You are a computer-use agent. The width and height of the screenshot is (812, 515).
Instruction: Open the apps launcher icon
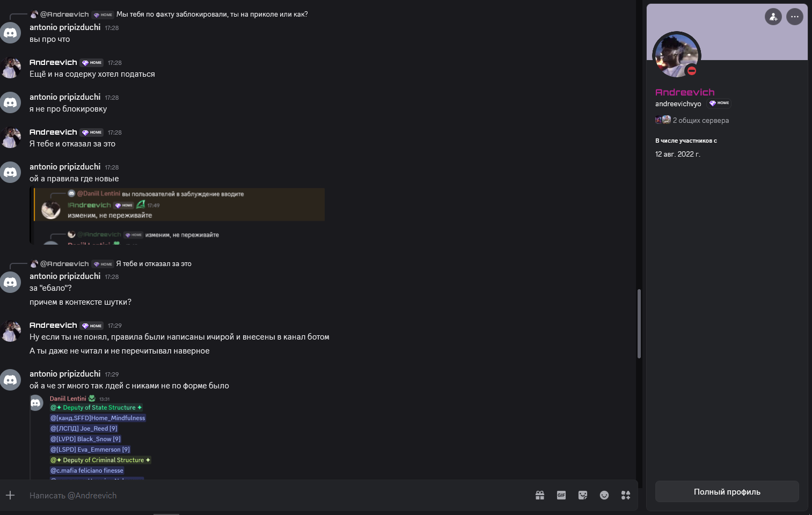click(x=626, y=495)
